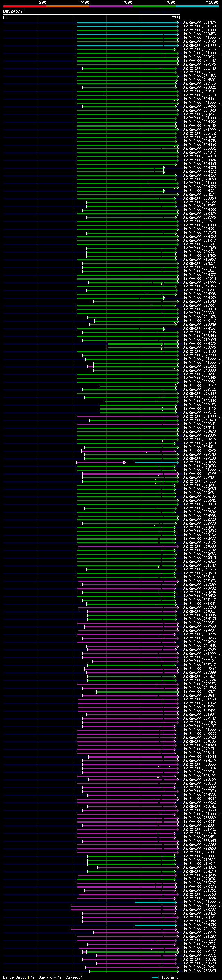
Task: Select the UniRef100_C5Z4Z3 label
Action: pyautogui.click(x=199, y=420)
